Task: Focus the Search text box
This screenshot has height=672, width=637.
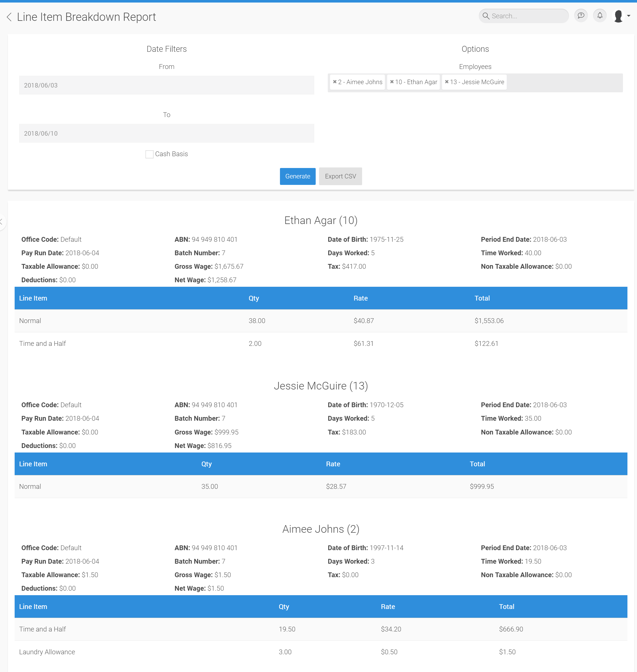Action: pos(528,16)
